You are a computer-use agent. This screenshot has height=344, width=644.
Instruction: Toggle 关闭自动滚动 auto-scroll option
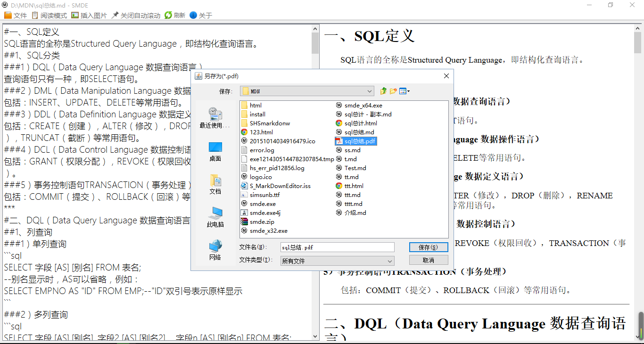(x=136, y=16)
